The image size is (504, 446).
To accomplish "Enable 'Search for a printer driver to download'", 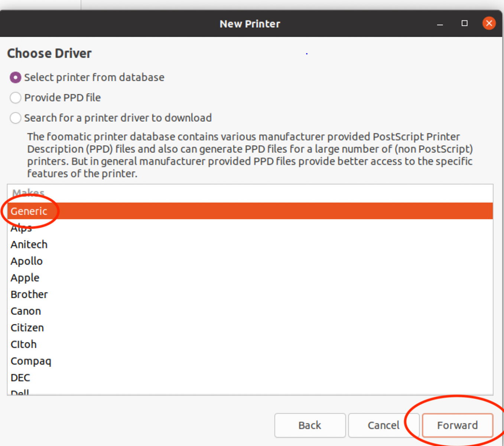I will point(15,118).
